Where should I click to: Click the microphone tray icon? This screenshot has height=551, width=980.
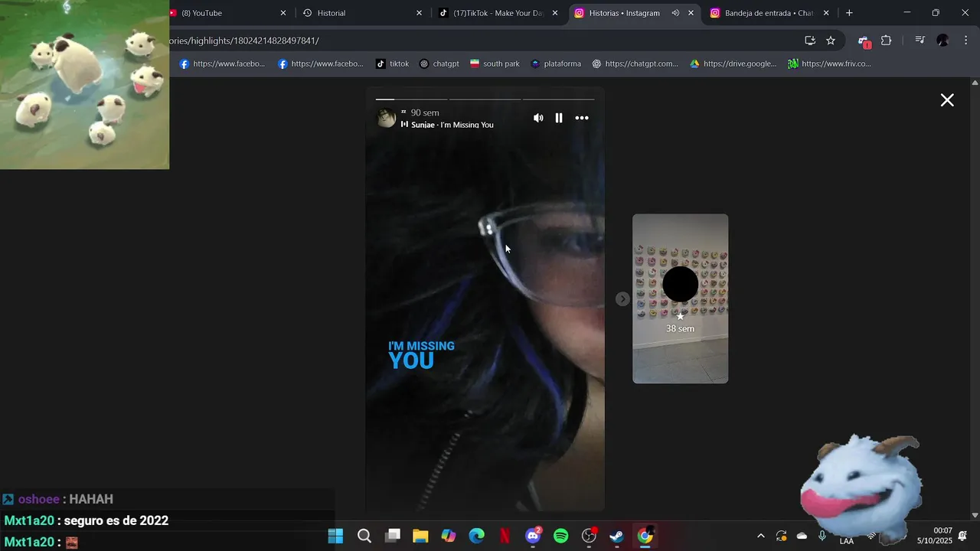822,536
